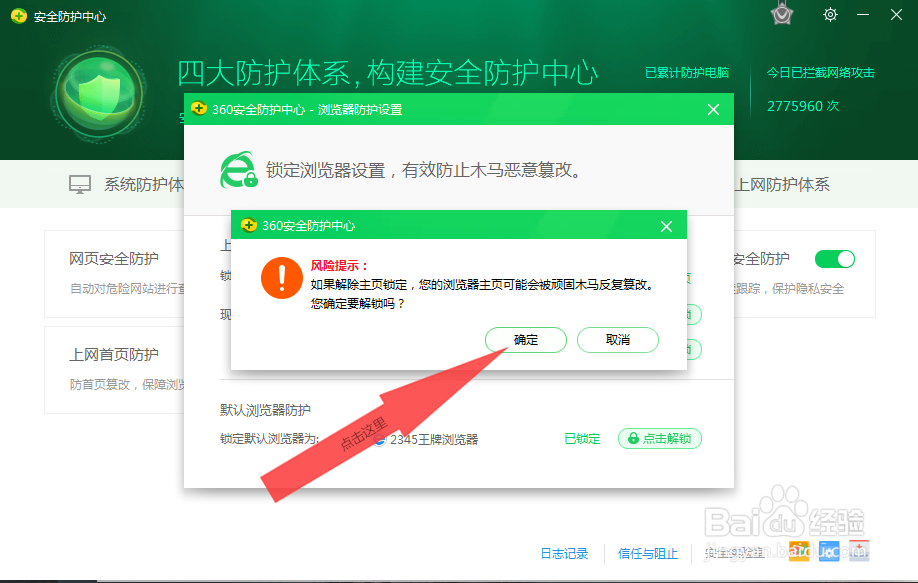Screen dimensions: 918x583
Task: Click the 默认浏览器防护 section heading
Action: coord(265,410)
